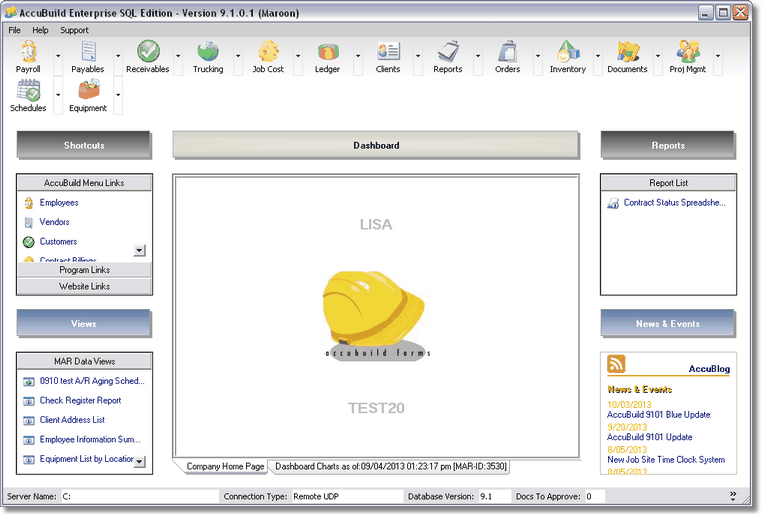The image size is (762, 516).
Task: Open the Help menu
Action: coord(40,30)
